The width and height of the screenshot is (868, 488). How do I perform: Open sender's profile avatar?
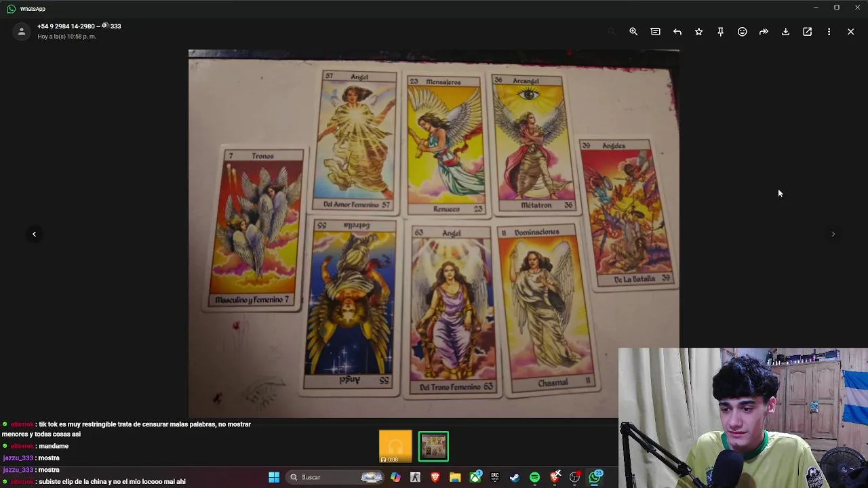(22, 31)
